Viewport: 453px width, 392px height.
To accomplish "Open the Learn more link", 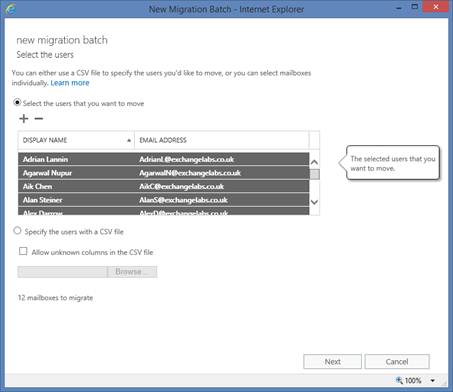I will 70,83.
